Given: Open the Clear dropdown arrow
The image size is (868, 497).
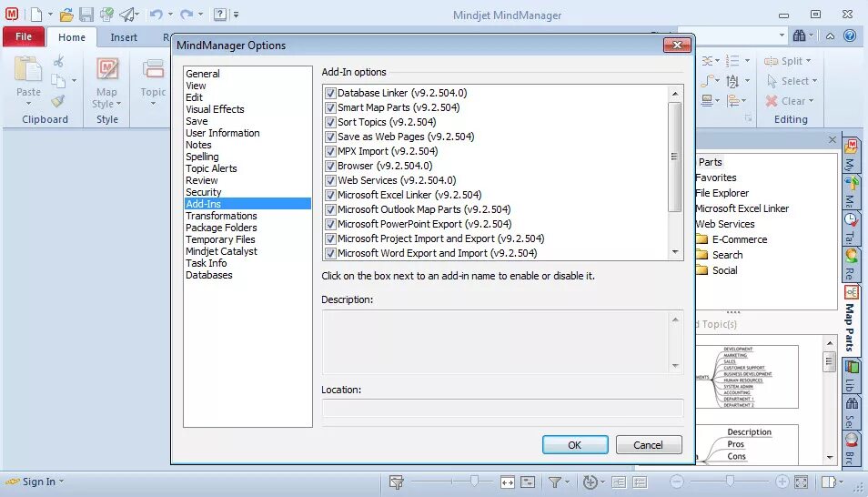Looking at the screenshot, I should tap(811, 101).
